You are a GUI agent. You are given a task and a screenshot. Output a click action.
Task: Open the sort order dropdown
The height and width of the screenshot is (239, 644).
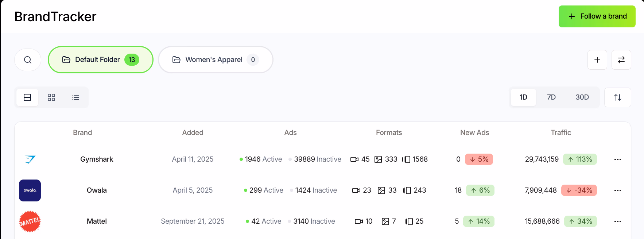click(618, 97)
